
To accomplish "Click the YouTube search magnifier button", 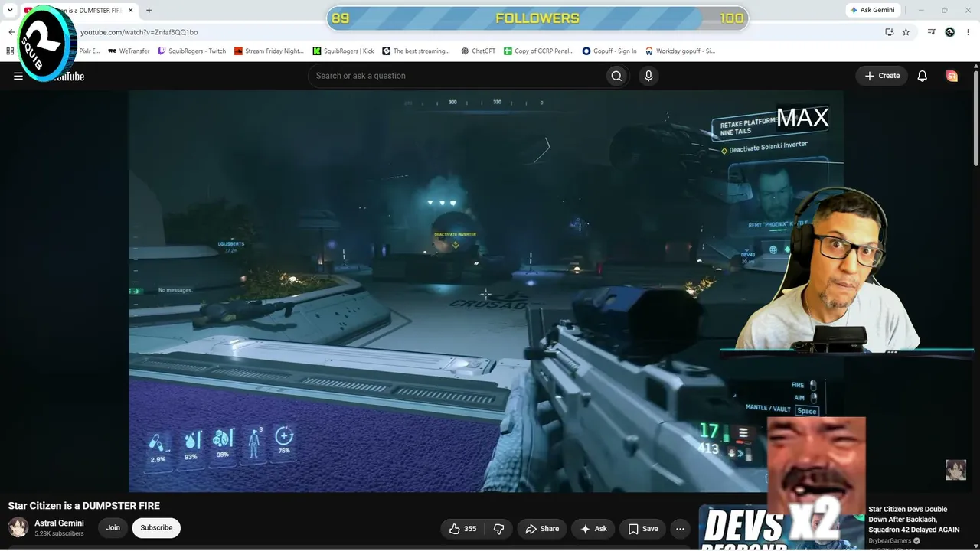I will tap(616, 76).
